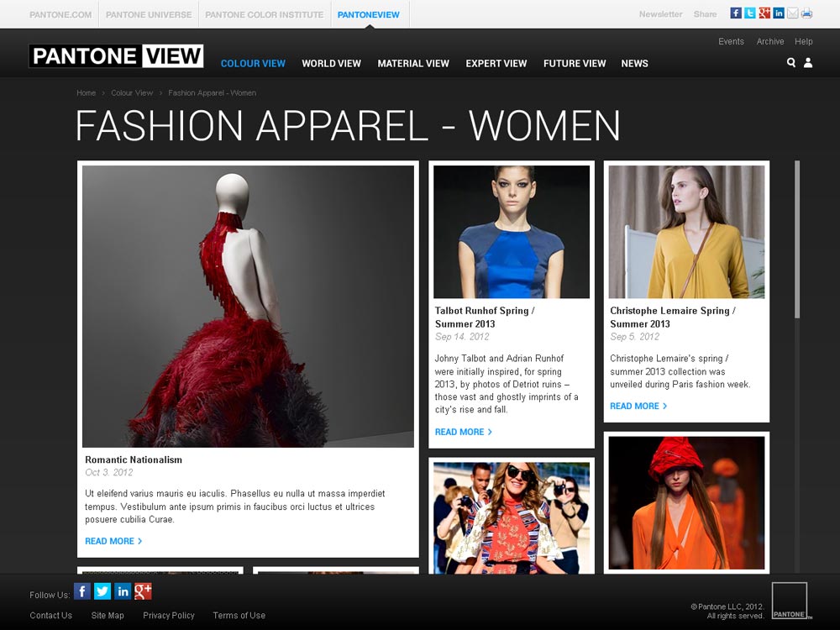Go to Colour View in the breadcrumb
This screenshot has height=630, width=840.
[132, 92]
